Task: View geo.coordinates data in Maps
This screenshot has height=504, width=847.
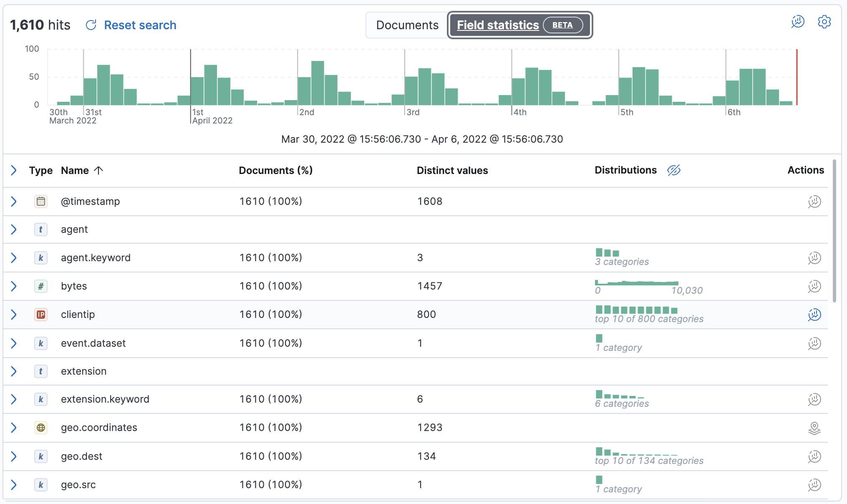Action: (x=814, y=428)
